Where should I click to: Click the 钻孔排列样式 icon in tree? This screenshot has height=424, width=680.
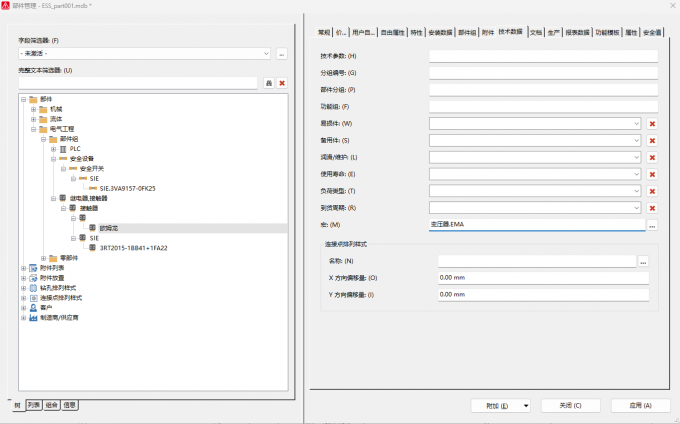pos(33,288)
